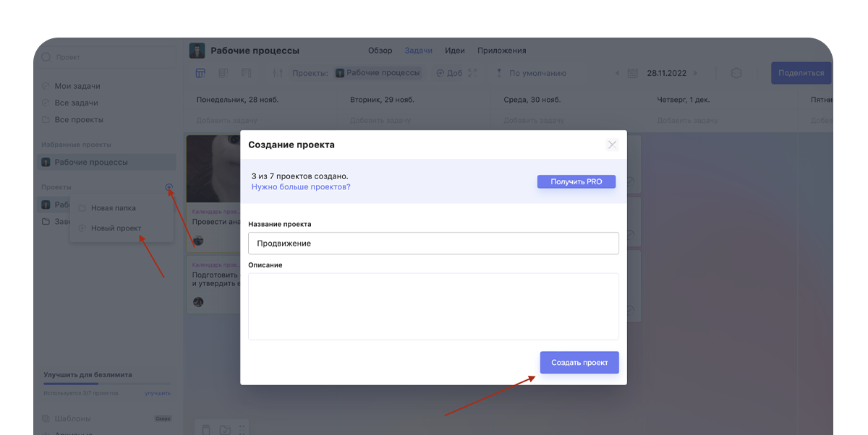Switch to the Задачи tab

coord(419,51)
